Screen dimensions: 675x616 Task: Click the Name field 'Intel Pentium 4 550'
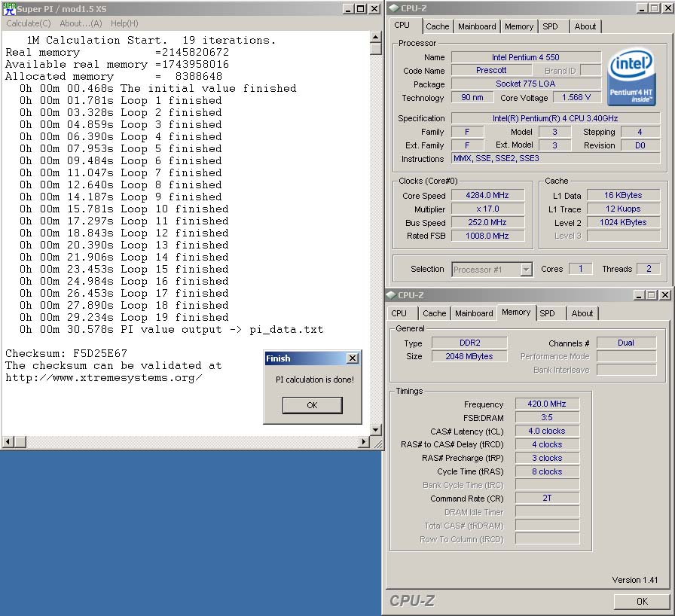pyautogui.click(x=526, y=57)
